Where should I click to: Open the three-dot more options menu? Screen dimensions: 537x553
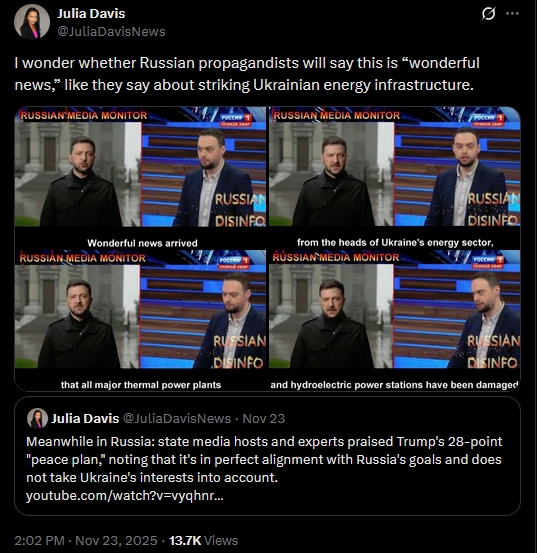512,13
